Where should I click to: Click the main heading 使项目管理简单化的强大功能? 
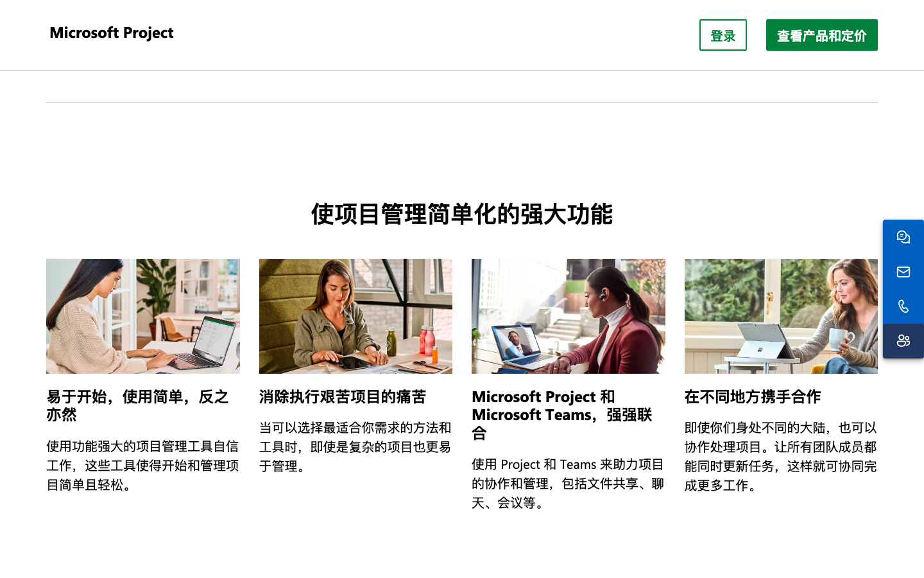462,214
